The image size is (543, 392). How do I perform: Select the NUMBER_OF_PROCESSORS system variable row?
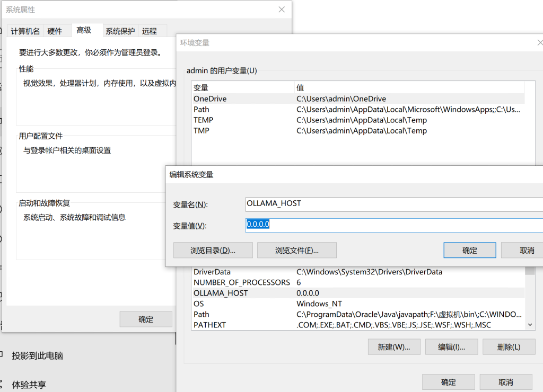click(241, 282)
